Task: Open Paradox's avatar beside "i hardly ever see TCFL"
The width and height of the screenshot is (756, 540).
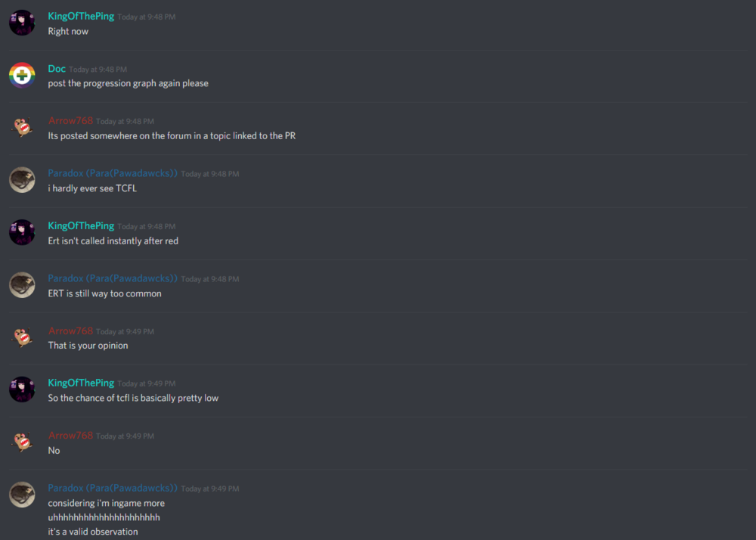Action: [22, 180]
